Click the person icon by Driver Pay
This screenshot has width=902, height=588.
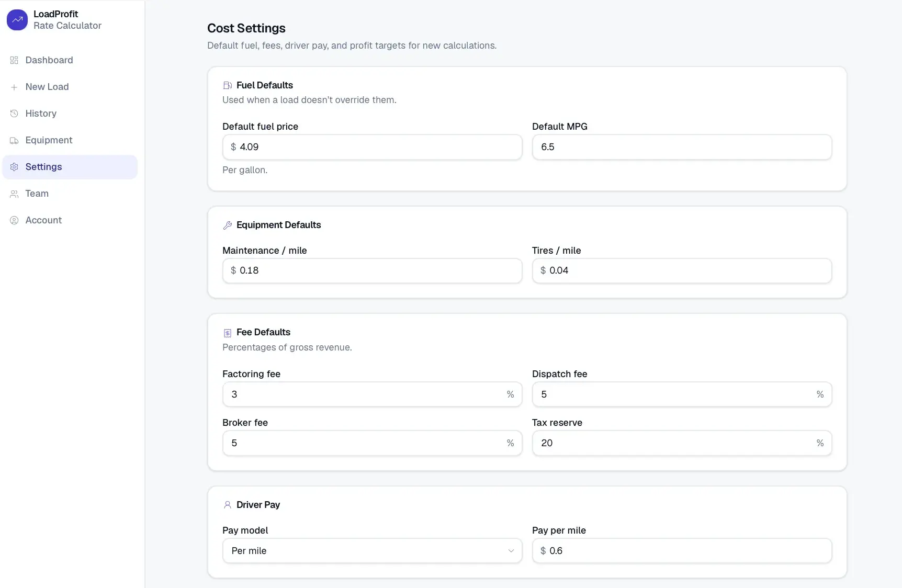click(x=228, y=505)
